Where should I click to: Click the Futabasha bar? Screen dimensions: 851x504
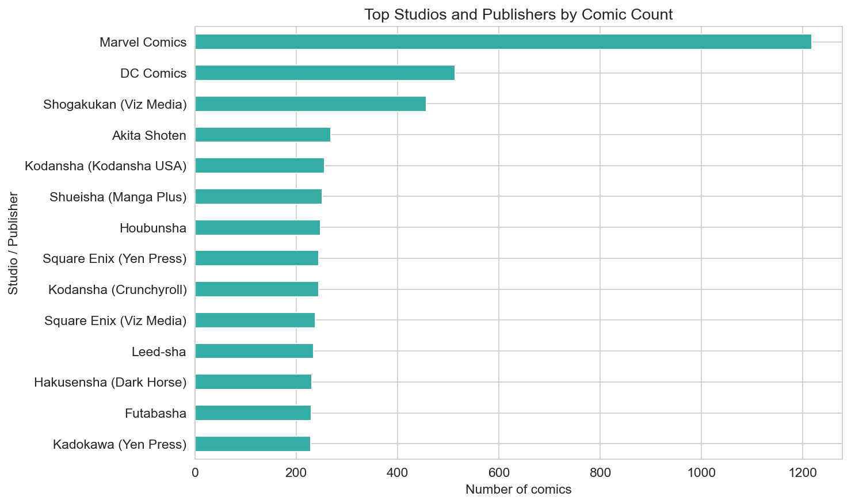point(253,413)
